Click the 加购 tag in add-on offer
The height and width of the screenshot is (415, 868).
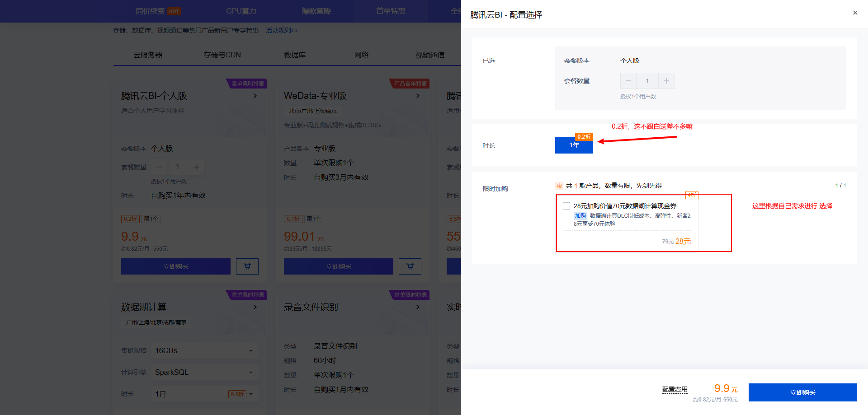click(580, 216)
